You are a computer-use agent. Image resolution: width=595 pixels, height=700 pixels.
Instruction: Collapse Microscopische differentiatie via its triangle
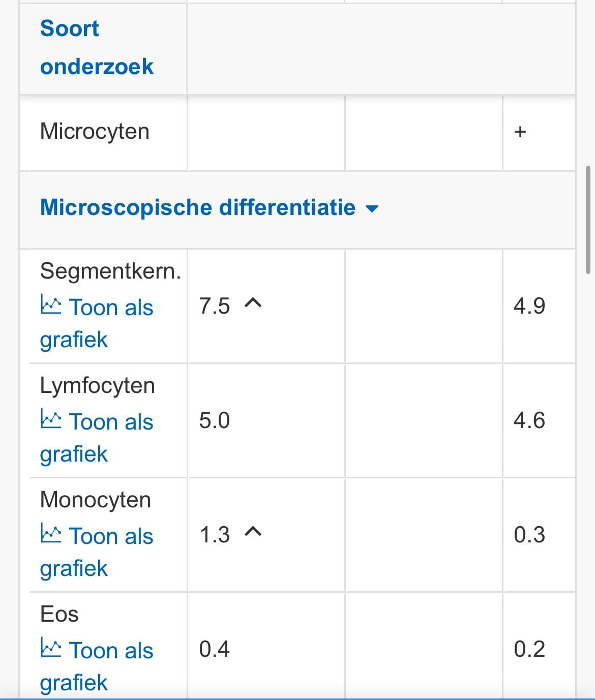click(x=372, y=209)
